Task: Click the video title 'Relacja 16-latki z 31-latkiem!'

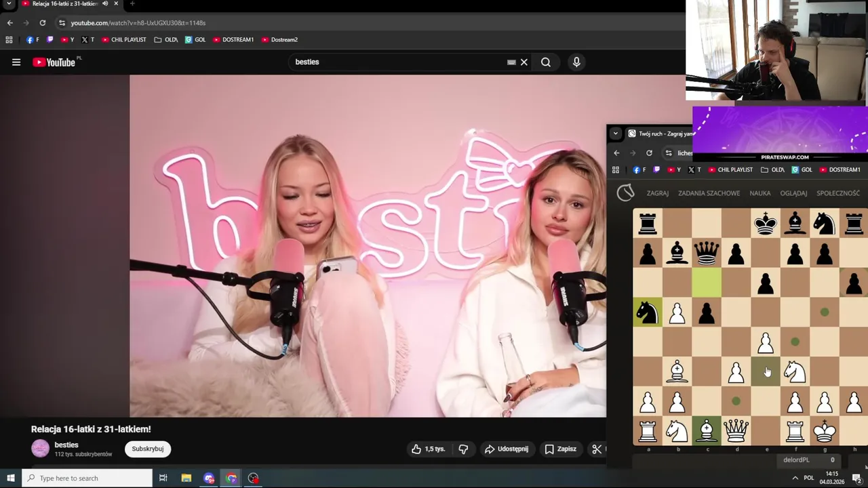Action: point(91,429)
